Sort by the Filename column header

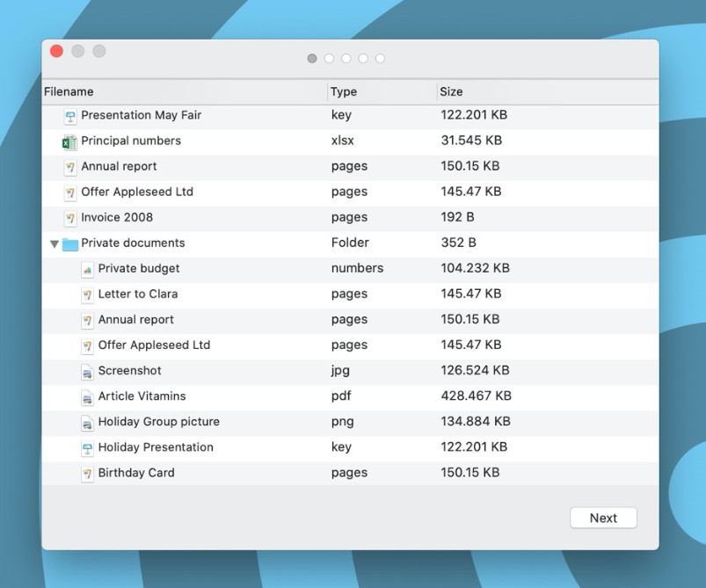(x=185, y=91)
